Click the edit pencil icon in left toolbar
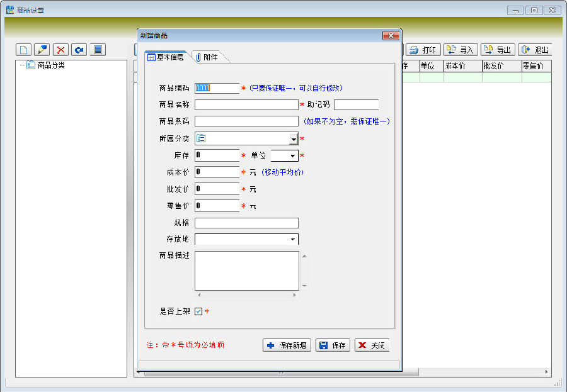567x392 pixels. 42,50
